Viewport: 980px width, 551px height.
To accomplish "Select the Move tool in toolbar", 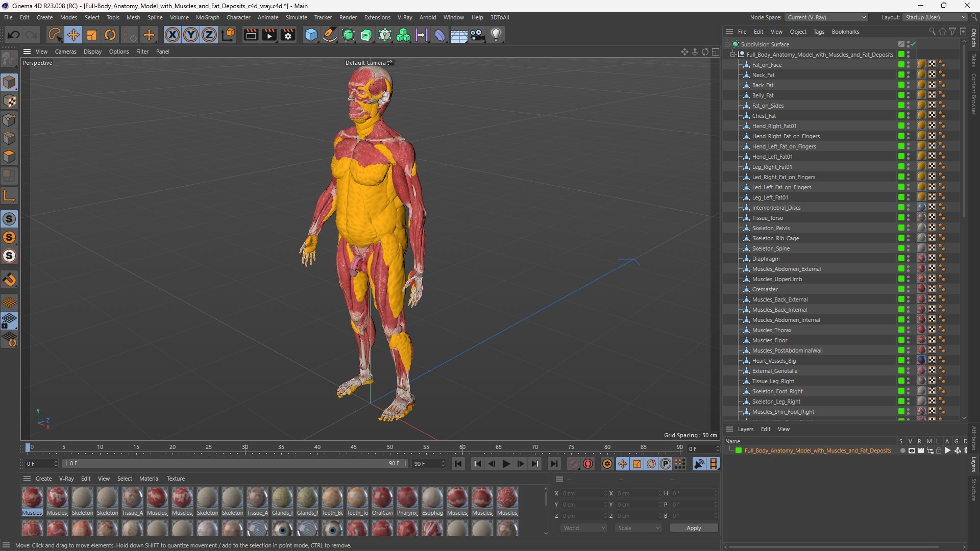I will tap(73, 35).
